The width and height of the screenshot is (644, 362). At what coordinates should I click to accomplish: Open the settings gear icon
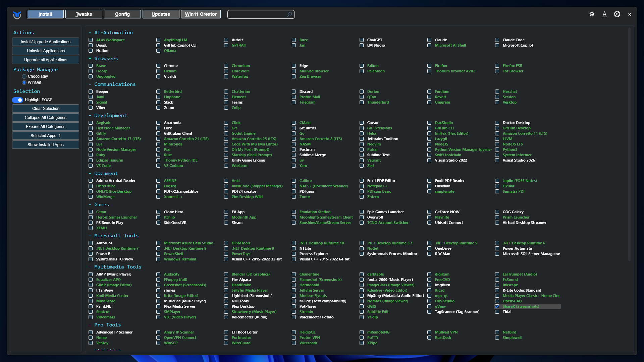click(617, 14)
